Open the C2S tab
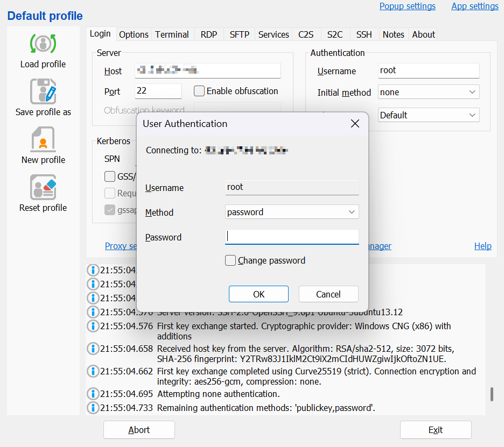Viewport: 504px width, 447px height. pos(306,34)
